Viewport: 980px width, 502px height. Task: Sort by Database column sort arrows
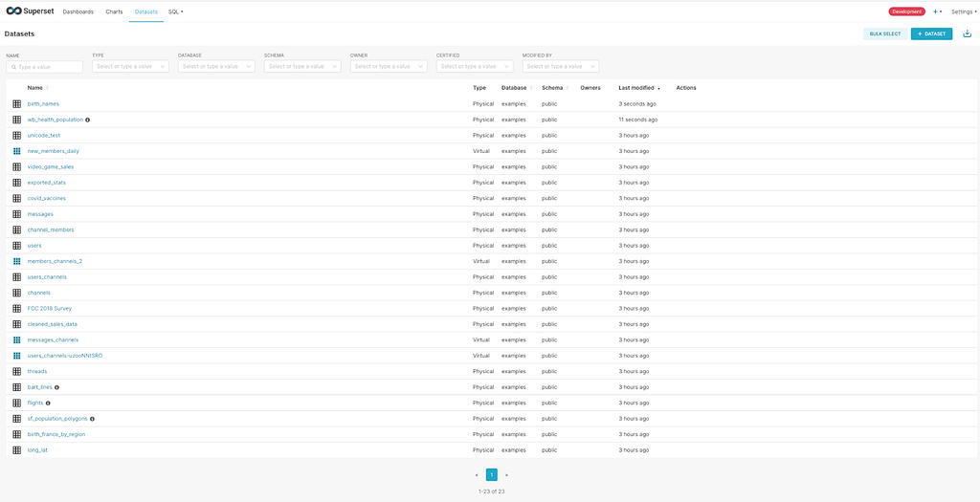click(x=531, y=88)
